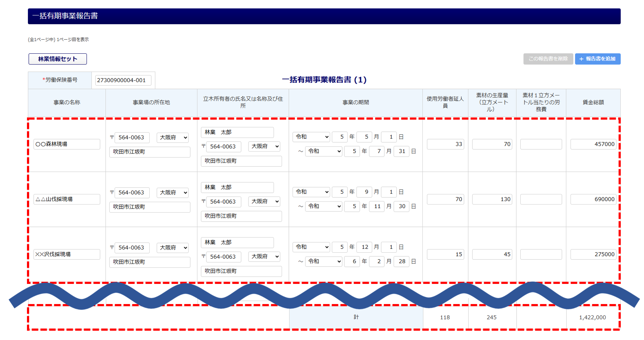
Task: Click the 報告書を追加 button
Action: click(x=597, y=59)
